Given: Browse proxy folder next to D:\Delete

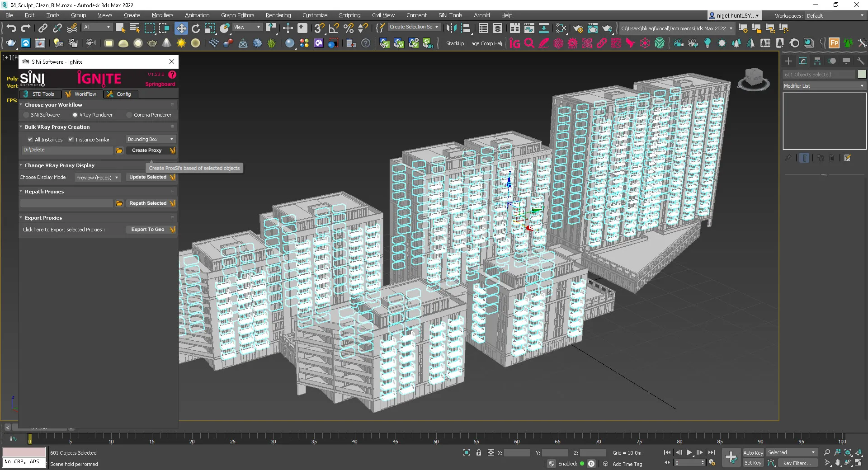Looking at the screenshot, I should coord(119,150).
